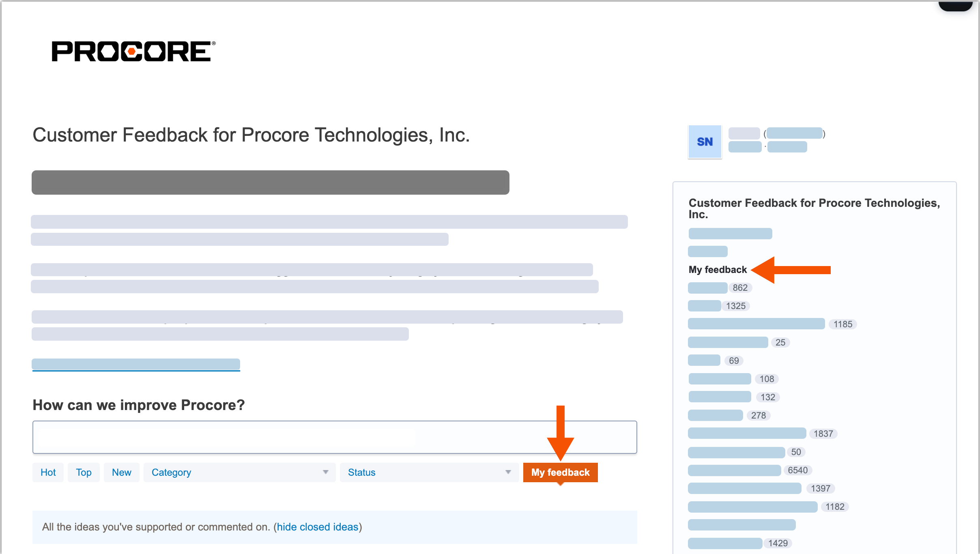Select the Hot filter tab
The width and height of the screenshot is (980, 554).
tap(48, 472)
